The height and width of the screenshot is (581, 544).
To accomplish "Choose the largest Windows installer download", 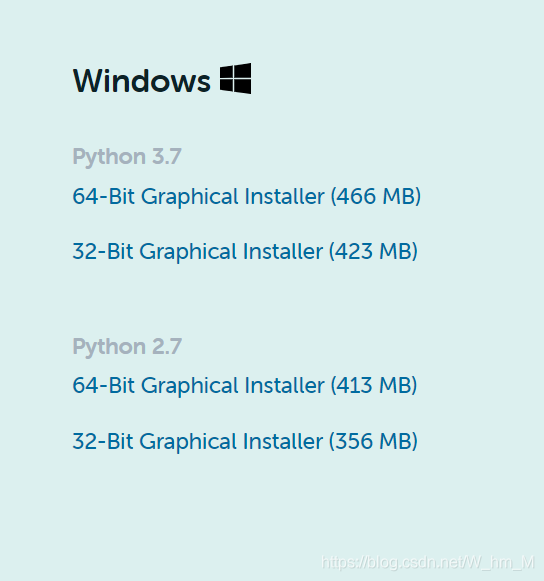I will pyautogui.click(x=246, y=196).
